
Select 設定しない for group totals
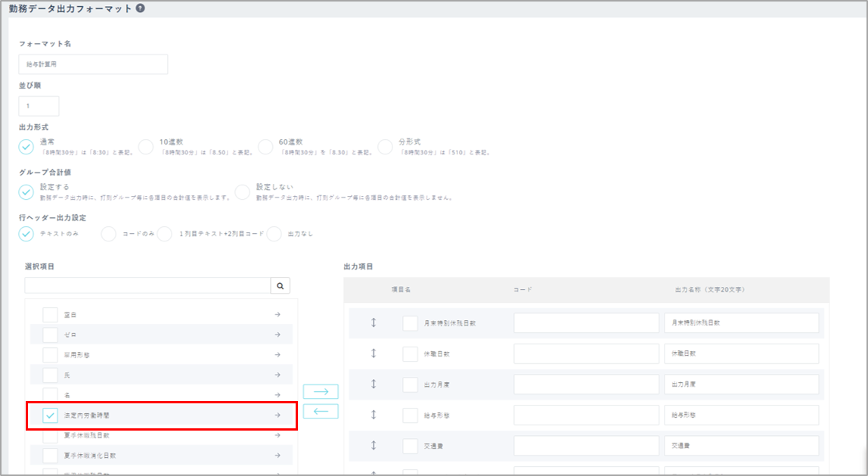(x=243, y=192)
